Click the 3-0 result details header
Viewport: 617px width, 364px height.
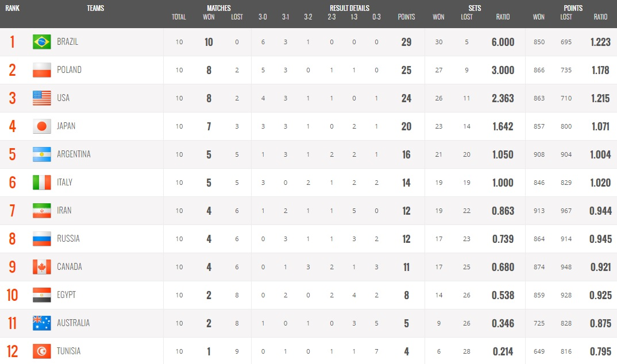pos(263,17)
